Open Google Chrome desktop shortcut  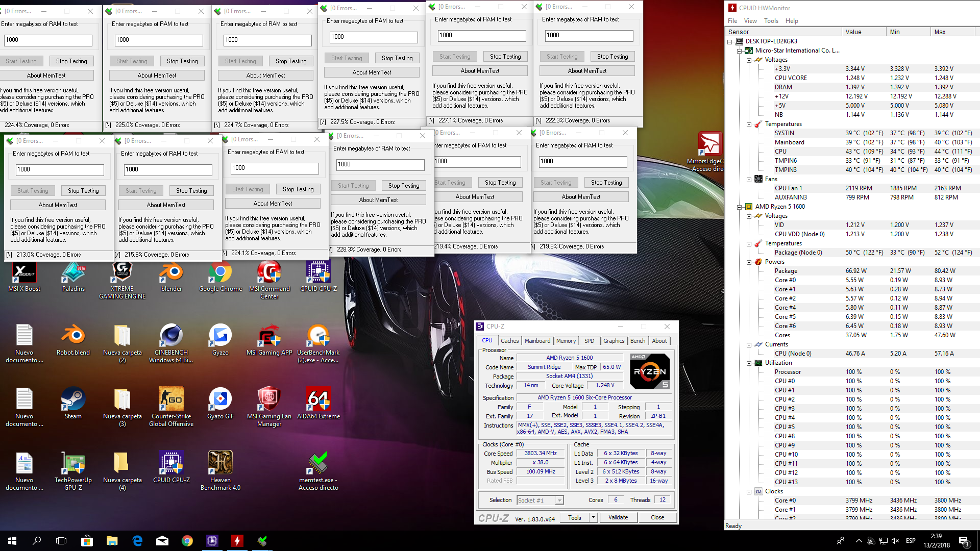tap(220, 277)
